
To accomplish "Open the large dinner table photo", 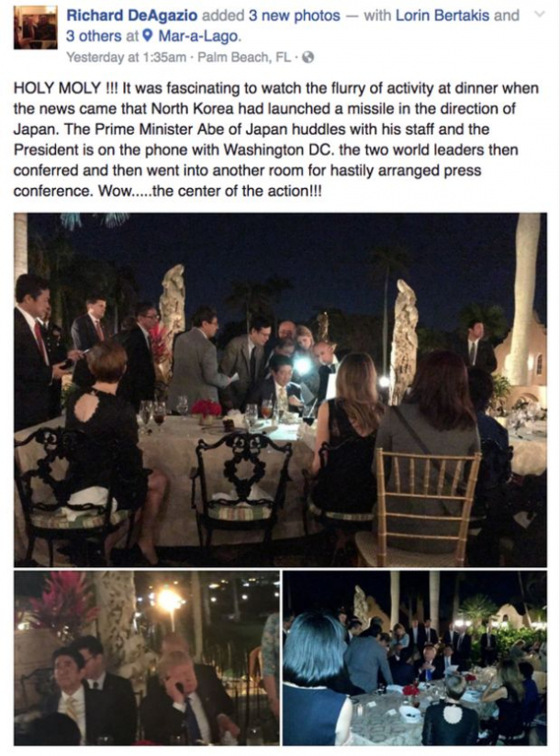I will click(280, 390).
